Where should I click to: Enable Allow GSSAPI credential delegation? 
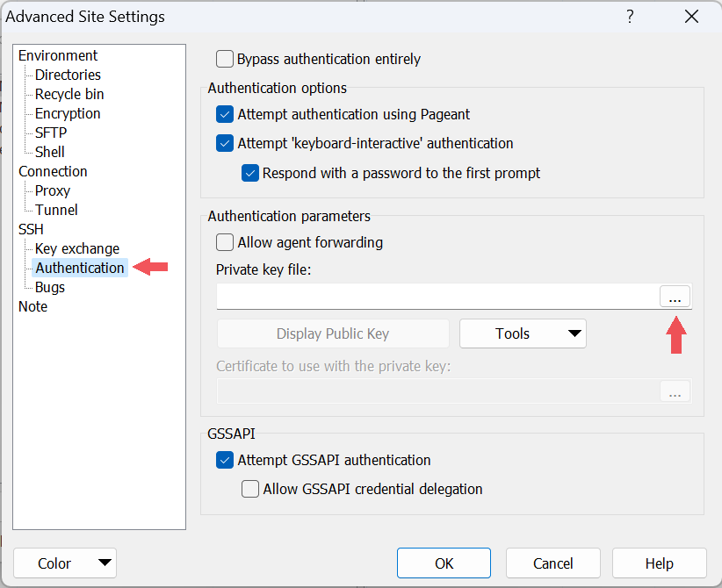[250, 489]
